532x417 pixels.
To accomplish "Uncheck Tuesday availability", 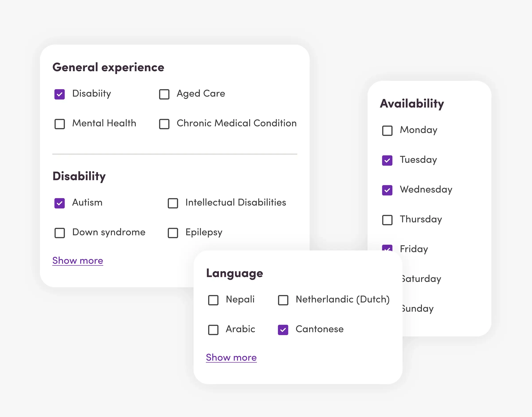I will [387, 160].
